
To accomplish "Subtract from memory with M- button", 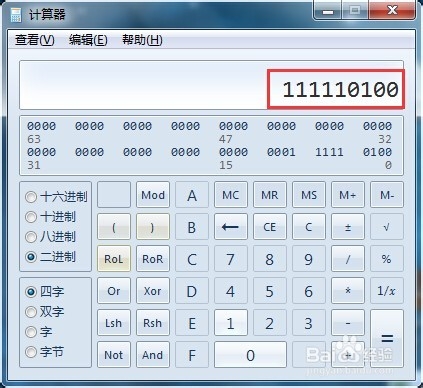I will [387, 195].
